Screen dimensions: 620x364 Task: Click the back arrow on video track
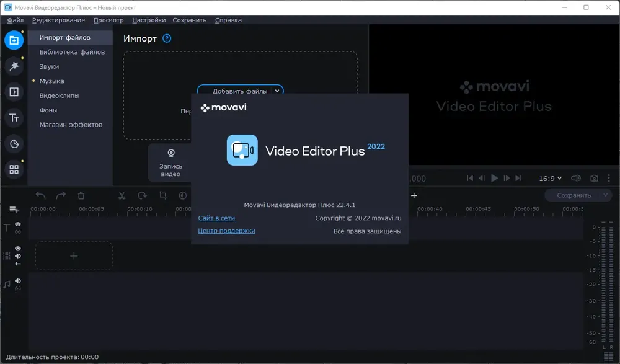pyautogui.click(x=18, y=264)
